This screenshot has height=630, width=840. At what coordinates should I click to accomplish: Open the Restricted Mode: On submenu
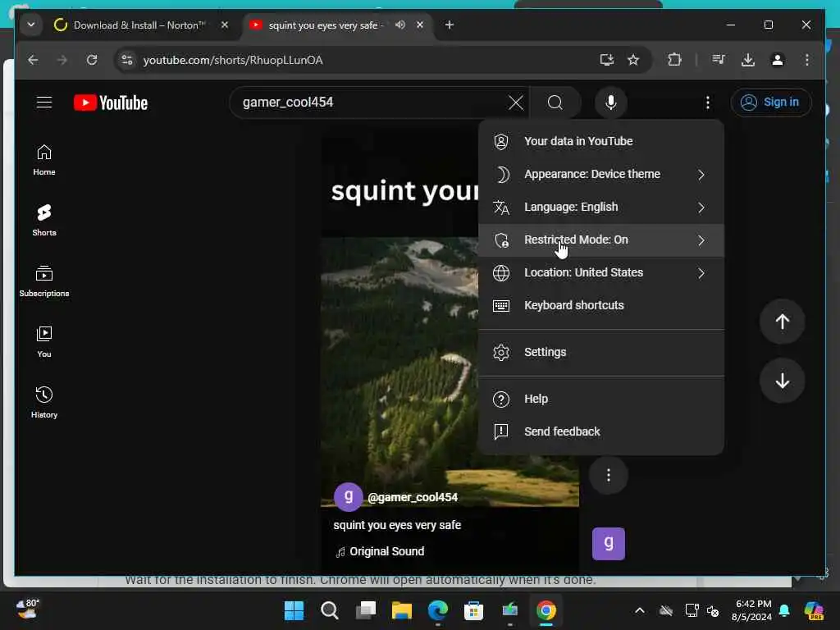(601, 240)
